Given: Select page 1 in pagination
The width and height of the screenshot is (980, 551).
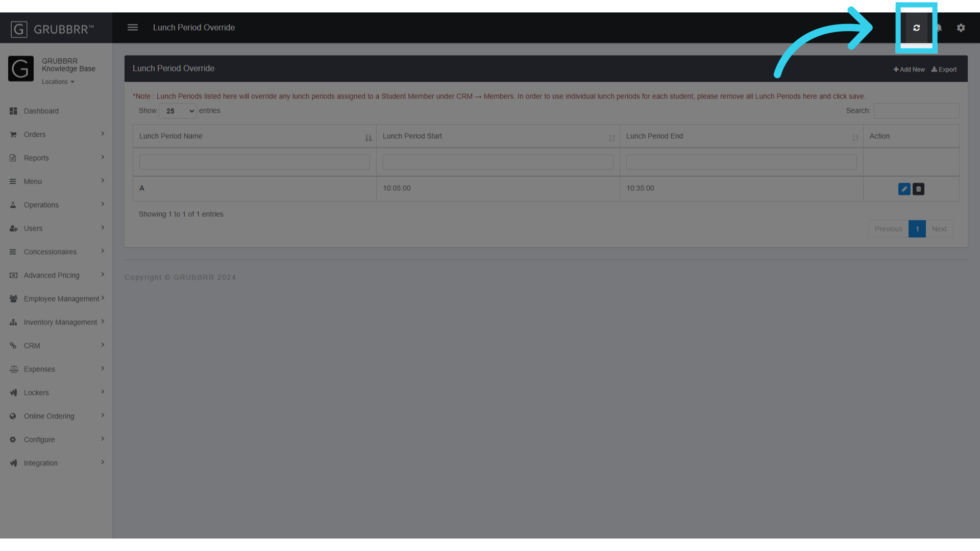Looking at the screenshot, I should [917, 229].
